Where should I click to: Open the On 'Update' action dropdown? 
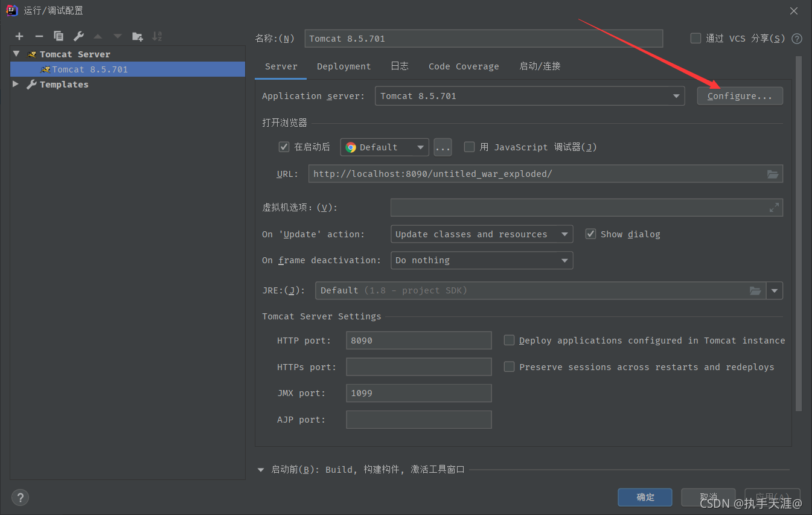point(482,234)
